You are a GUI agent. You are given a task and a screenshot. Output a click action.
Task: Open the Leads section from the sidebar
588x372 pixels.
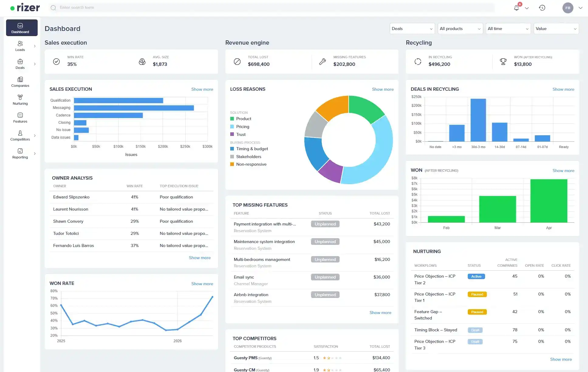coord(20,46)
